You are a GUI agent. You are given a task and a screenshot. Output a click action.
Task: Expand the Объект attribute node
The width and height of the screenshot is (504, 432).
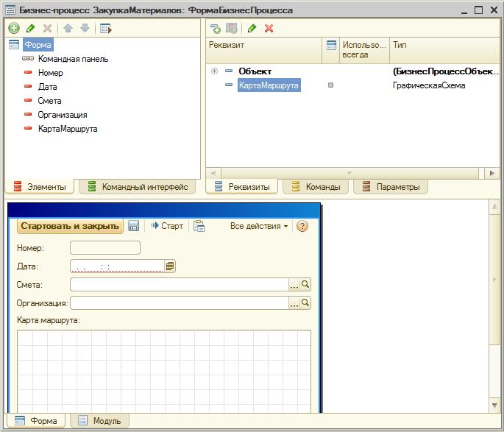(214, 71)
